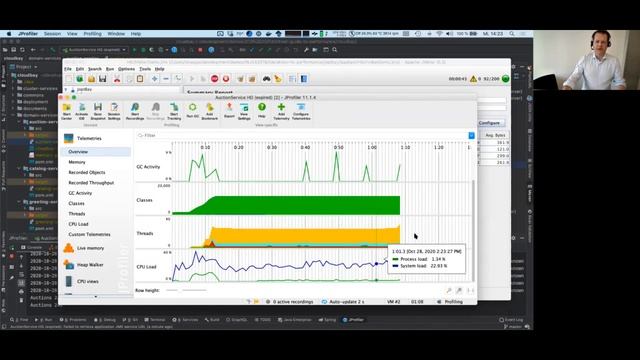Open JMeter File menu
Image resolution: width=640 pixels, height=360 pixels.
(68, 69)
